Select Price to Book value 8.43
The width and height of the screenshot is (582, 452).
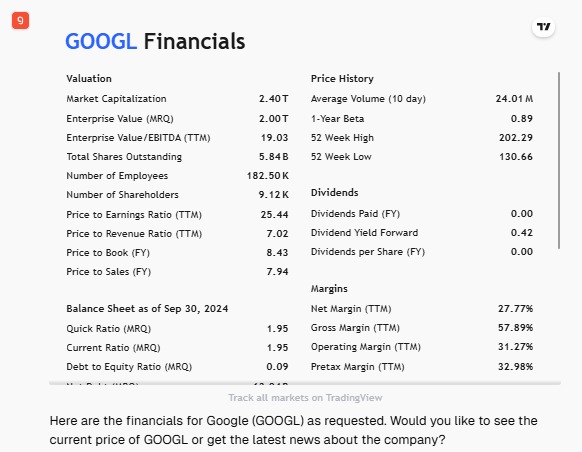tap(277, 253)
